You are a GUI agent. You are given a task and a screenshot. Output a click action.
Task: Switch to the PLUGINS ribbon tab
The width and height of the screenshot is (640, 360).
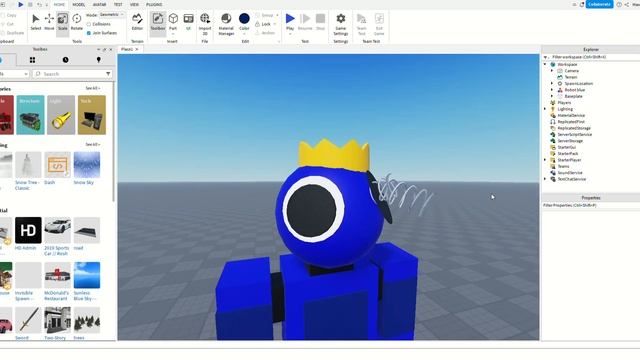[154, 4]
